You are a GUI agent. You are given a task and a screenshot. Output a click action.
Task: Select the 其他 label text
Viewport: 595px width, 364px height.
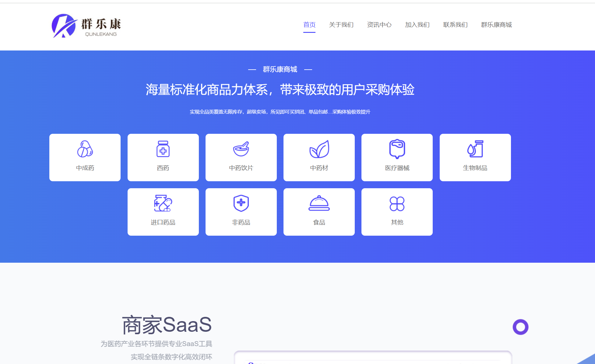(397, 222)
